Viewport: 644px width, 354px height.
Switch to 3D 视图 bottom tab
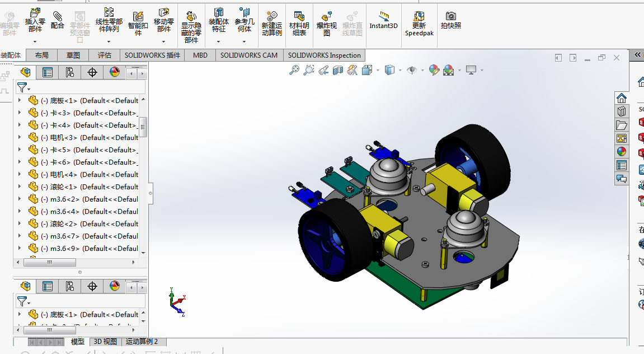click(105, 342)
